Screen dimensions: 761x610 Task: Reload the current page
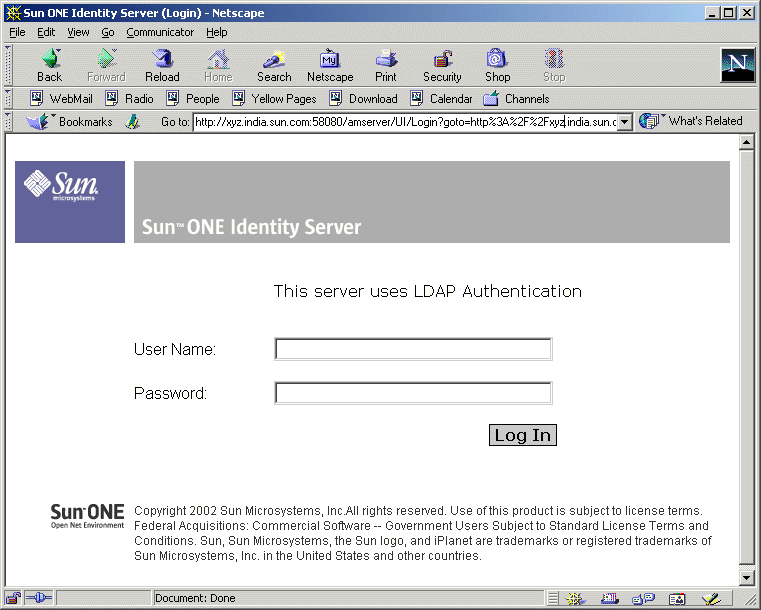point(162,66)
